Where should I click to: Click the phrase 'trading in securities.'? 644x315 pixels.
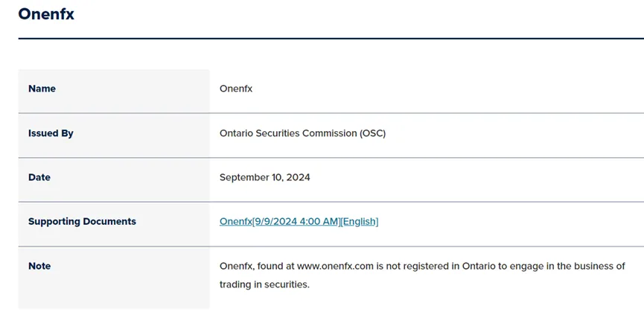(264, 284)
